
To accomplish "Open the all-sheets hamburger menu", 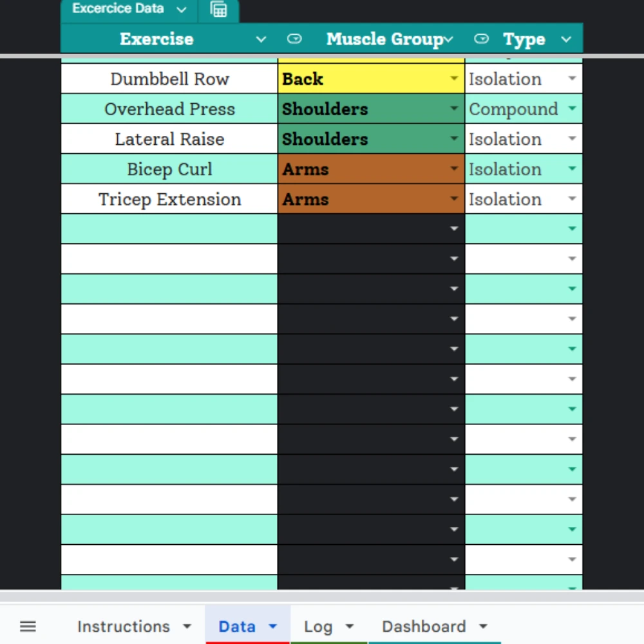I will (x=27, y=625).
